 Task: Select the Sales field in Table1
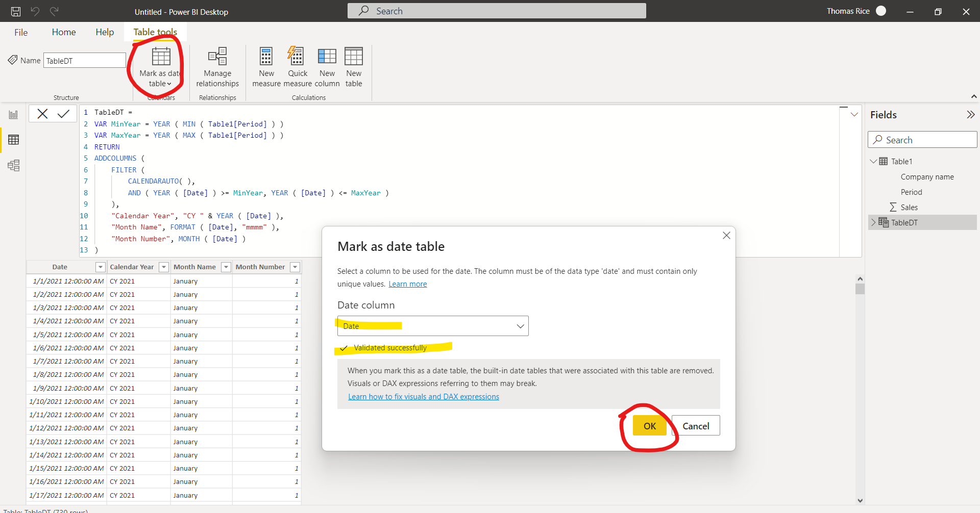[909, 208]
